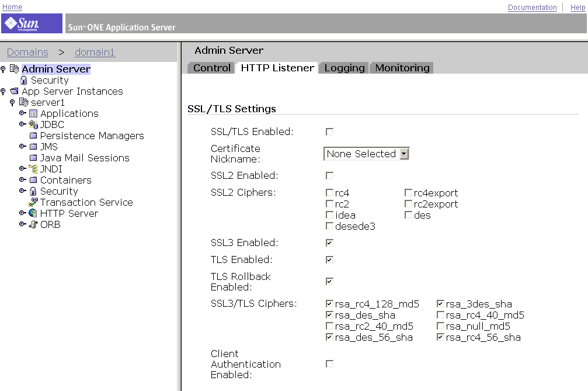
Task: Select Java Mail Sessions in the tree
Action: (85, 158)
